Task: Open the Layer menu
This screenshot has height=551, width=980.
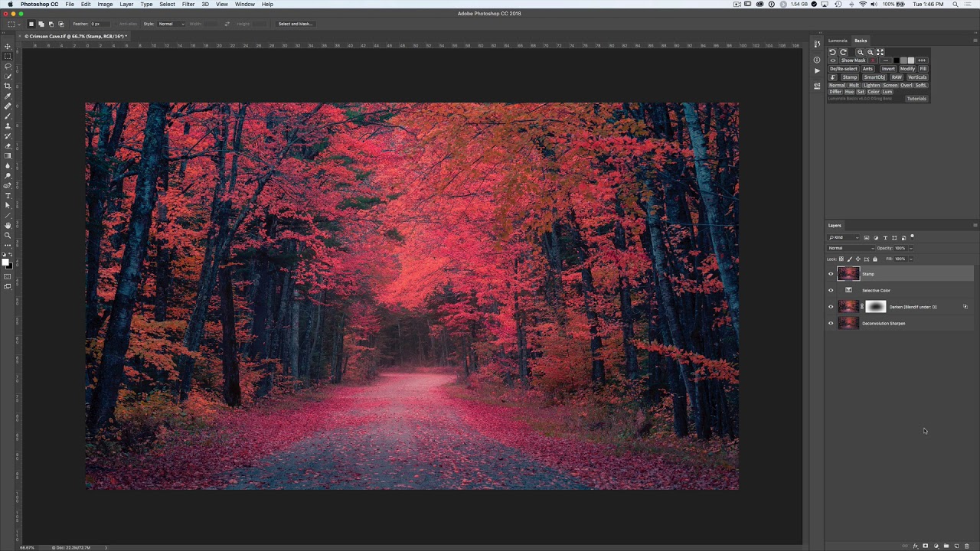Action: tap(126, 5)
